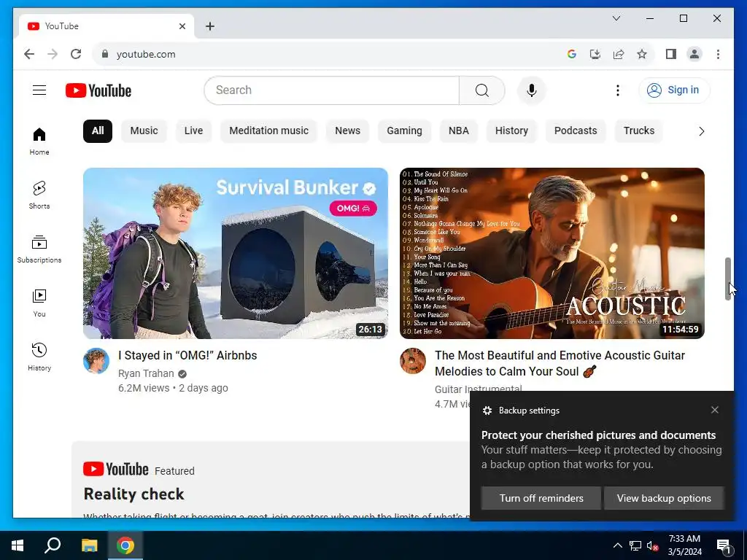Image resolution: width=747 pixels, height=560 pixels.
Task: Open the YouTube hamburger guide menu
Action: click(39, 90)
